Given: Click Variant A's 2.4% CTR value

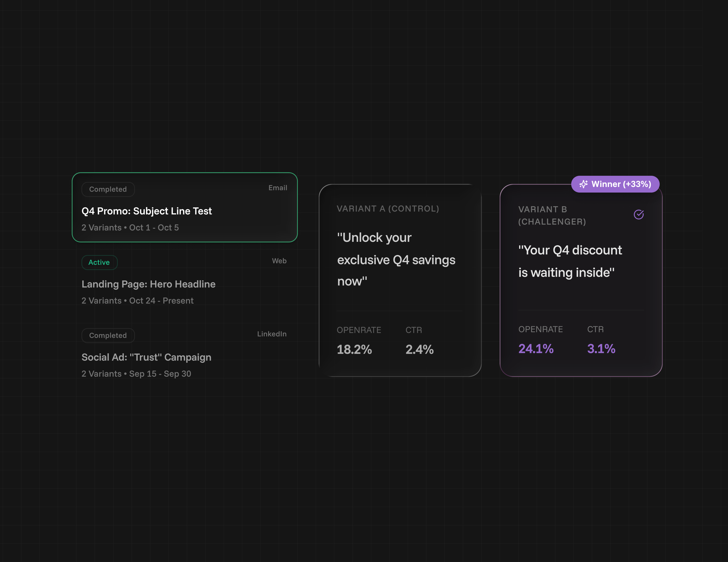Looking at the screenshot, I should coord(419,350).
